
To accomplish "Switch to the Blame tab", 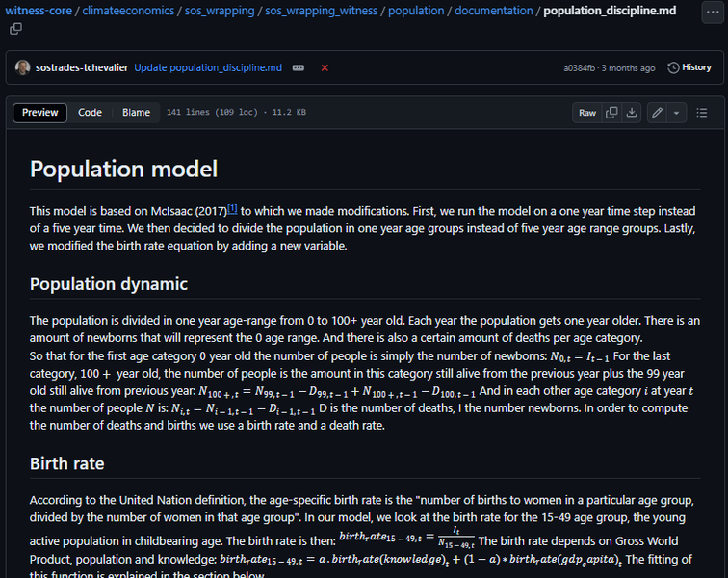I will tap(136, 113).
